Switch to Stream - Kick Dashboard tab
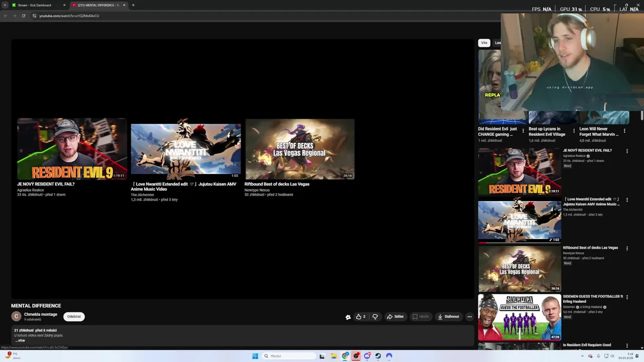The height and width of the screenshot is (362, 644). [38, 5]
